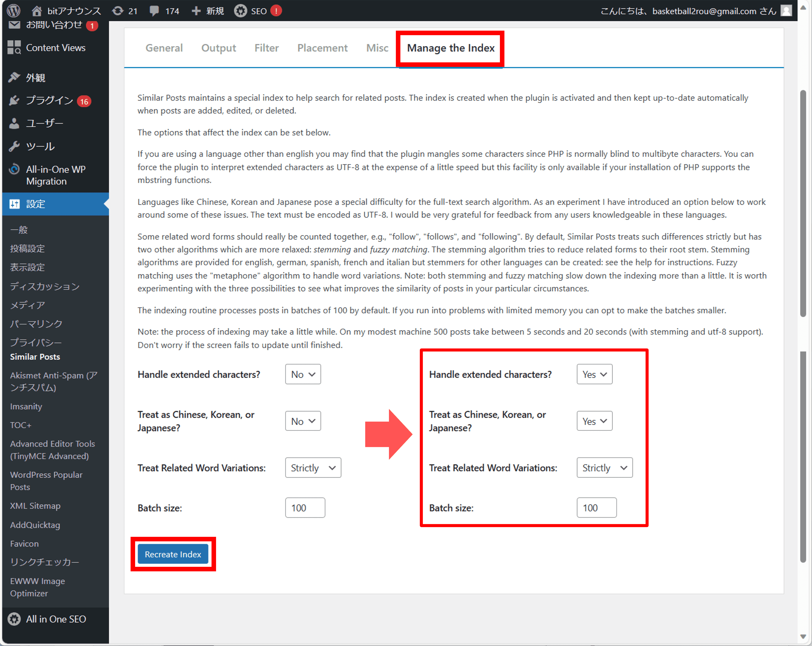Click the mail icon beside お問い合わせ
The width and height of the screenshot is (812, 646).
coord(14,25)
